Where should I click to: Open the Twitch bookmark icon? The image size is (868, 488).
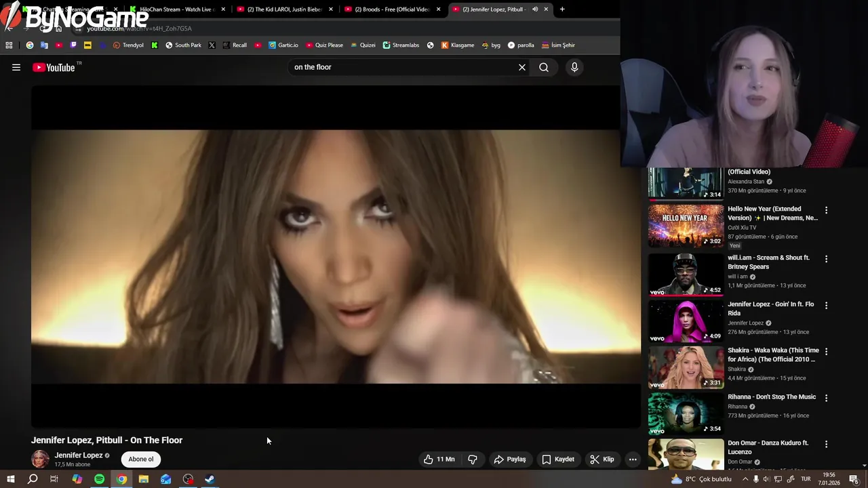(x=73, y=45)
